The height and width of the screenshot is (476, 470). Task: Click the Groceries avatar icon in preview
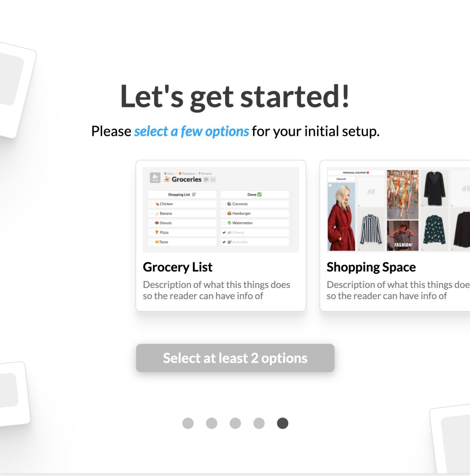[155, 178]
